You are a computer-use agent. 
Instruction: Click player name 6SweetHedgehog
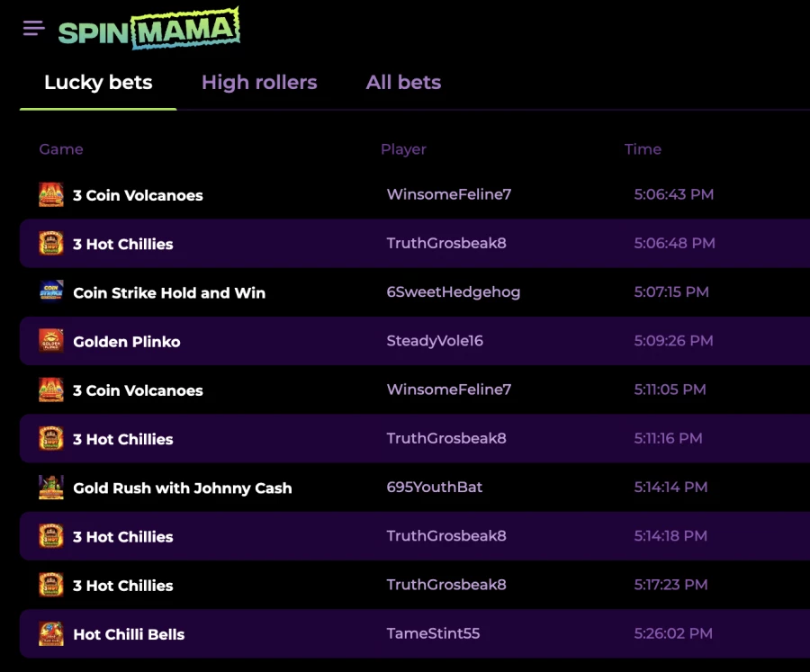click(x=454, y=292)
